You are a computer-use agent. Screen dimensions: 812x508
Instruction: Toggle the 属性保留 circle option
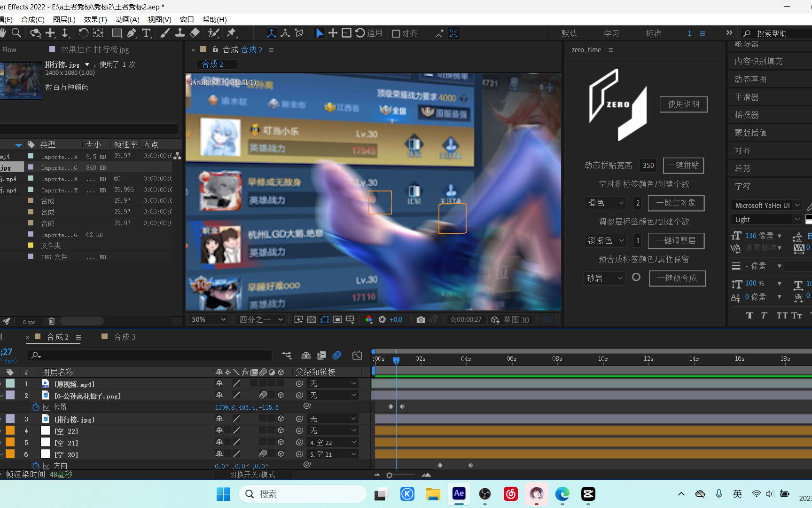click(636, 278)
